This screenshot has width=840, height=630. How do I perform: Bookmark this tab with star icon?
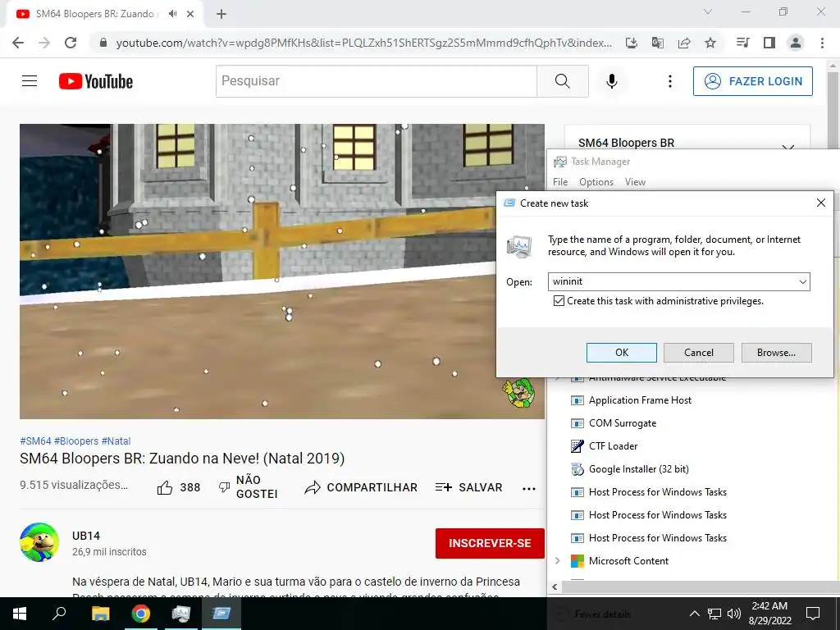(x=710, y=43)
